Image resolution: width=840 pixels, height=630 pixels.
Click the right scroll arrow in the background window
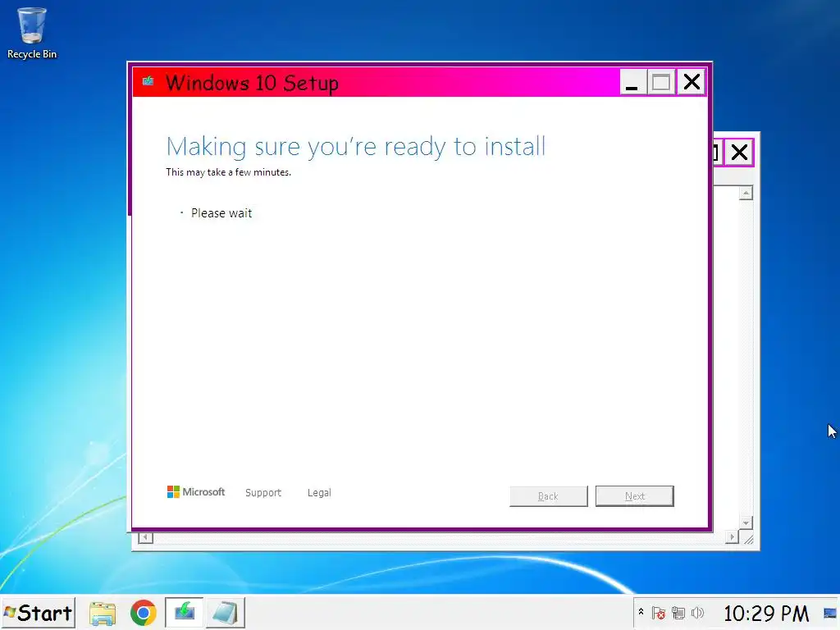point(732,536)
